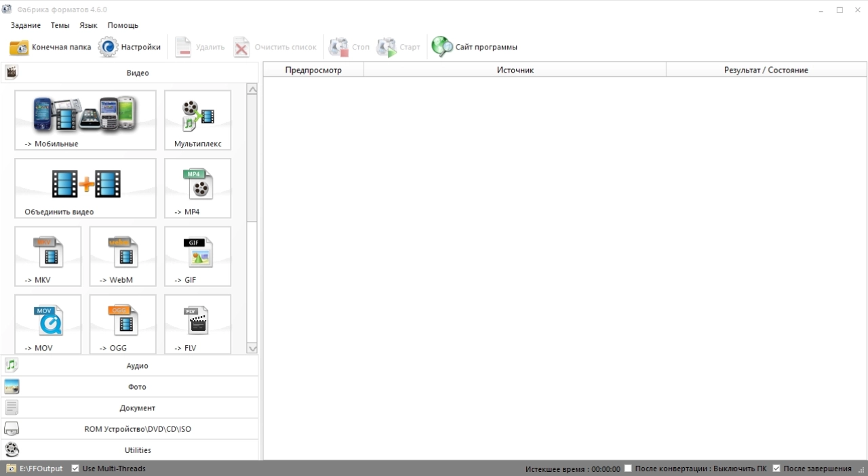Click Результат / Состояние column header

click(766, 70)
